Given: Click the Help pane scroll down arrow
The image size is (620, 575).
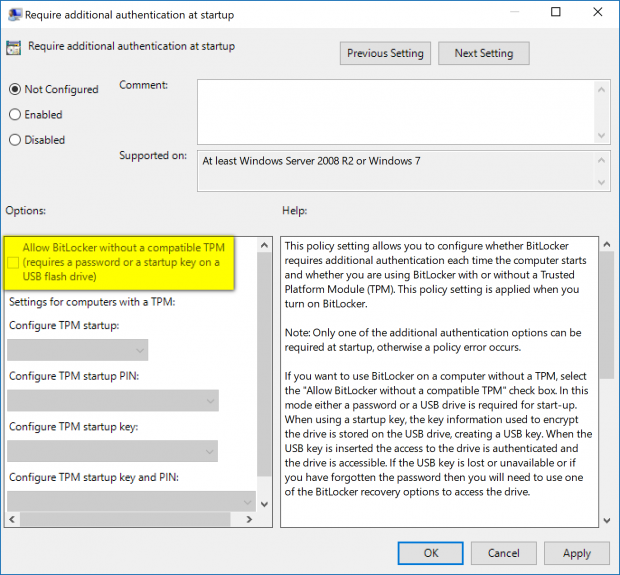Looking at the screenshot, I should click(x=605, y=518).
